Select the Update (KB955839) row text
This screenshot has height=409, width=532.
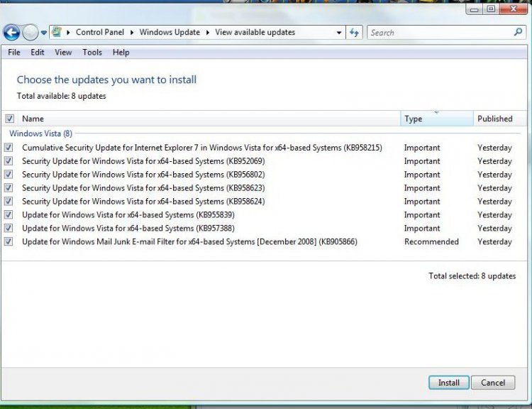[128, 214]
